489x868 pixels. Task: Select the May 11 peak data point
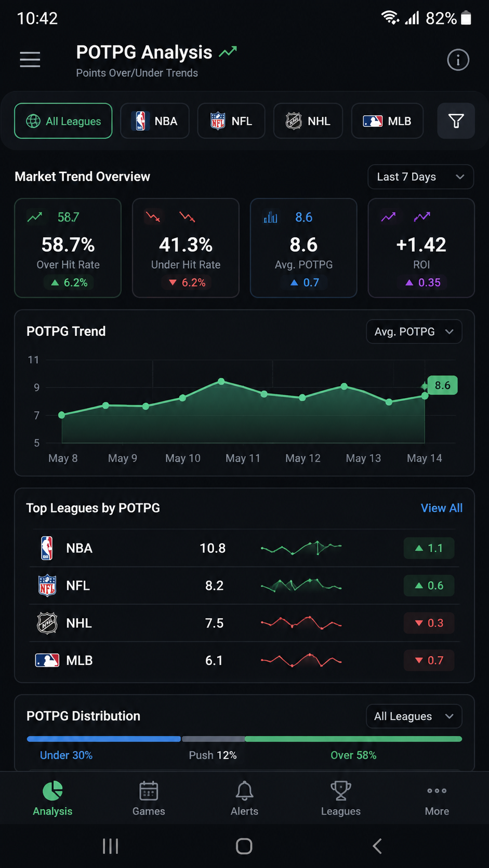[221, 382]
